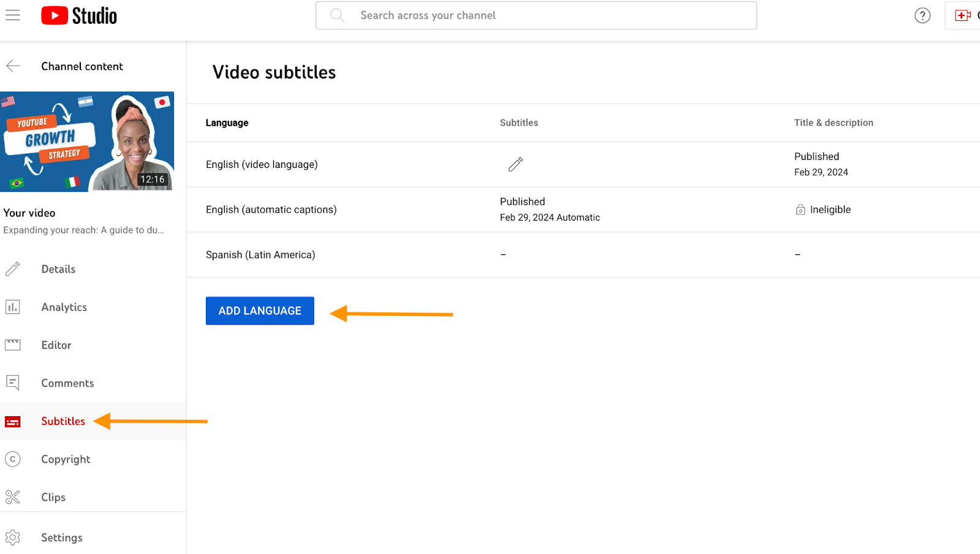Click the search across your channel field

pos(536,15)
